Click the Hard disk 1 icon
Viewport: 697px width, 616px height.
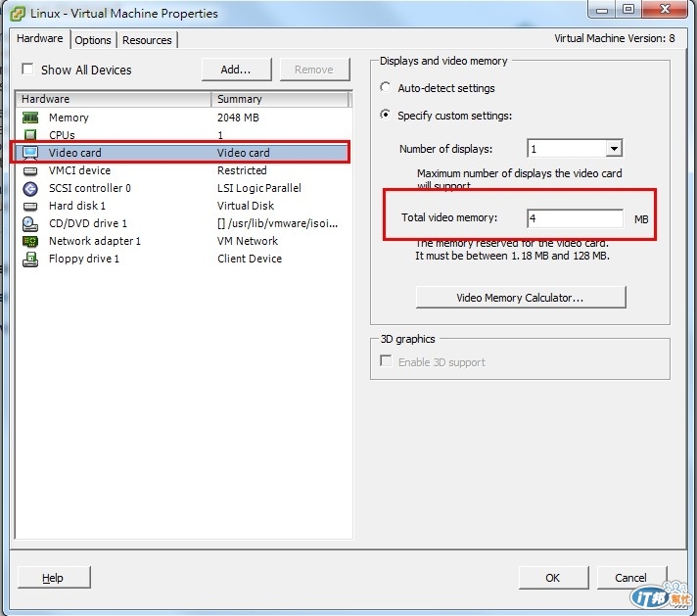[x=30, y=207]
